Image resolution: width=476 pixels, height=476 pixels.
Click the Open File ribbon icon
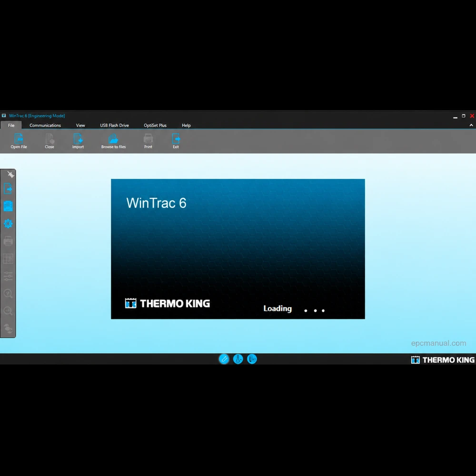19,139
